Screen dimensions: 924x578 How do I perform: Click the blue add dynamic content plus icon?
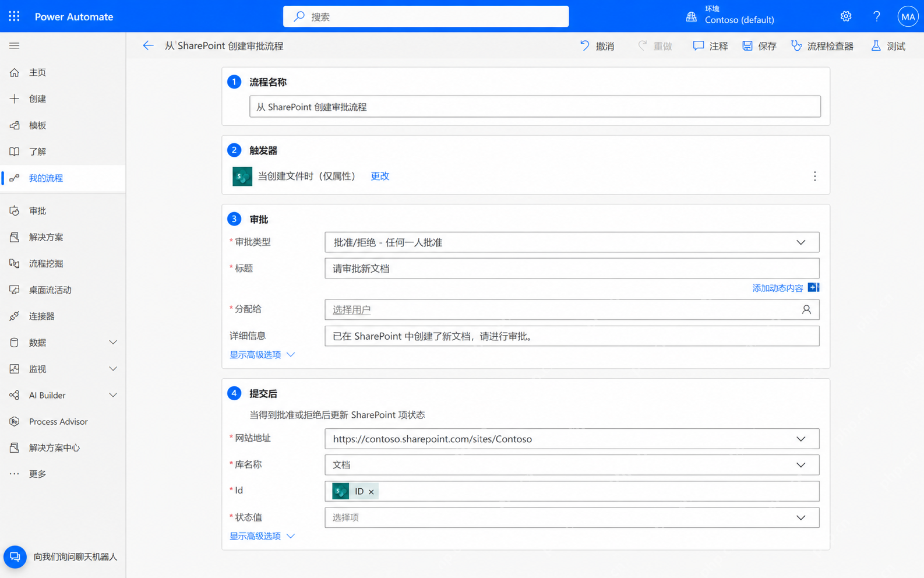(x=813, y=287)
